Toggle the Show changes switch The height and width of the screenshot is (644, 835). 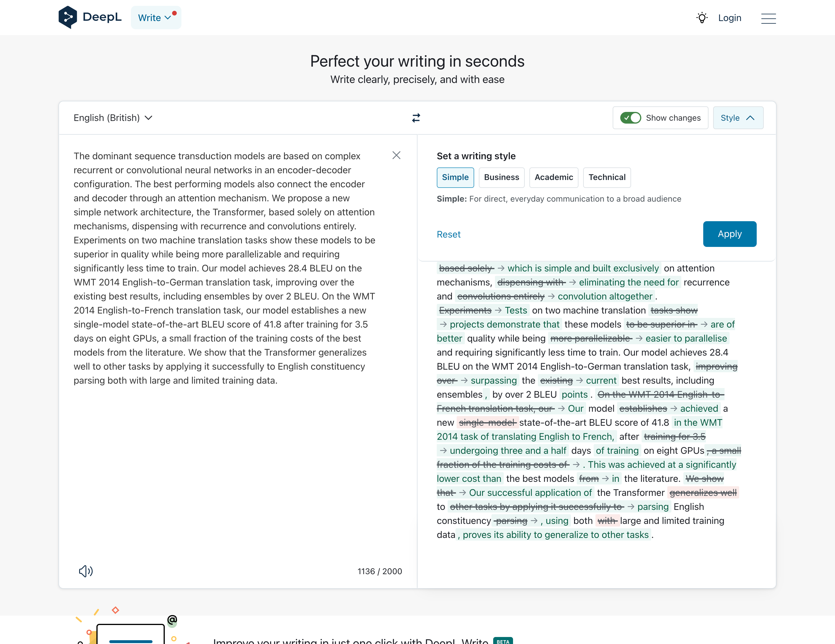click(630, 118)
